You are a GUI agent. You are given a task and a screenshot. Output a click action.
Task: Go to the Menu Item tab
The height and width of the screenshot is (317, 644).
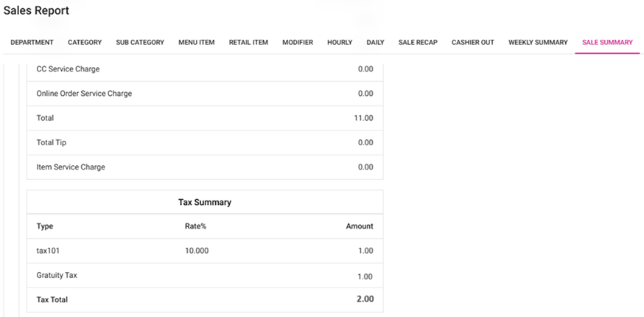196,43
